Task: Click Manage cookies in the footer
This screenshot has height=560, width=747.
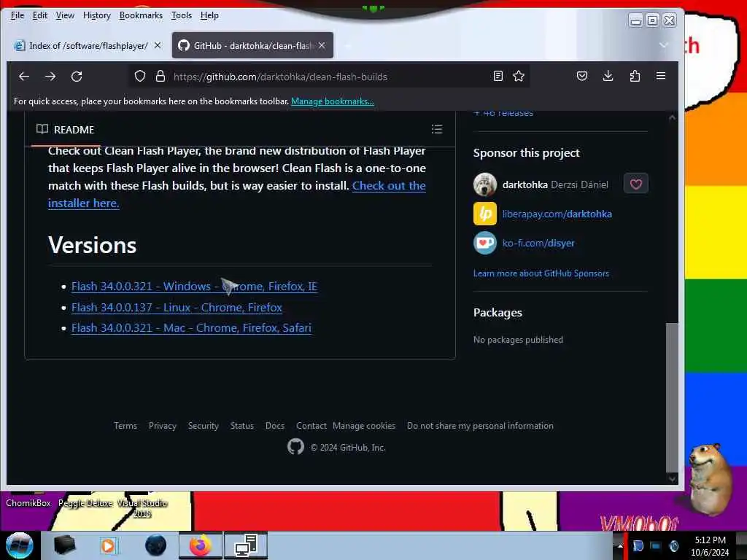Action: (364, 426)
